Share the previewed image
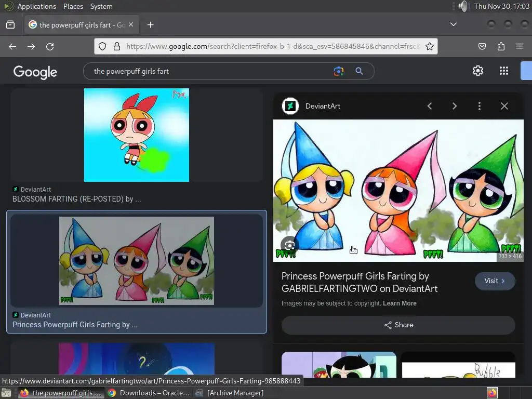Viewport: 532px width, 399px height. [x=398, y=325]
